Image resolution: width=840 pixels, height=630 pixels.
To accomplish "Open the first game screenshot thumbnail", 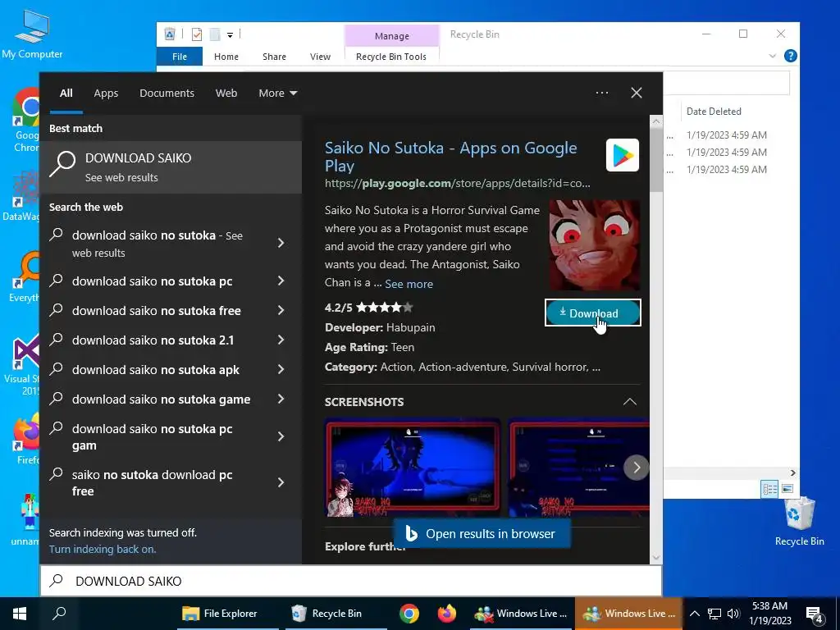I will tap(413, 468).
